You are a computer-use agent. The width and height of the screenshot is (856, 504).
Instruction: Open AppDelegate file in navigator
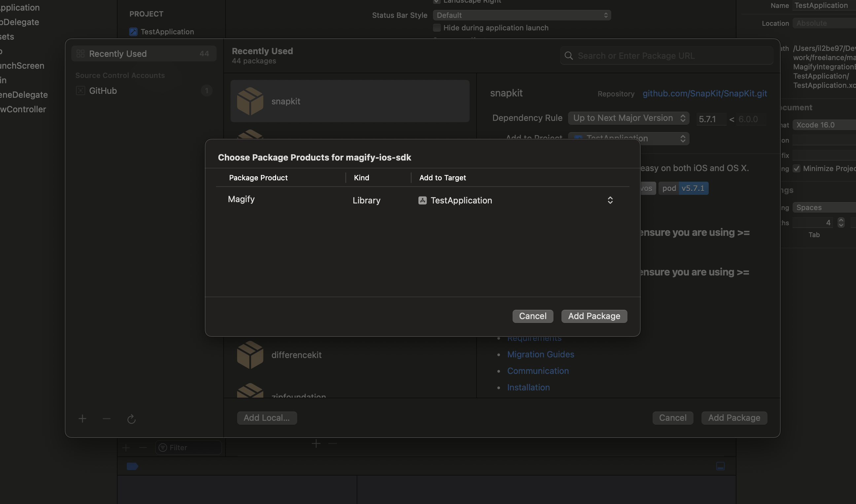tap(19, 22)
